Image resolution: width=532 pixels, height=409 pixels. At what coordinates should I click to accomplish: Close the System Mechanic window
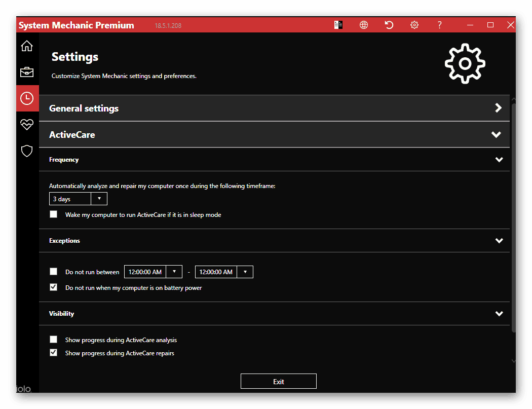click(x=510, y=25)
